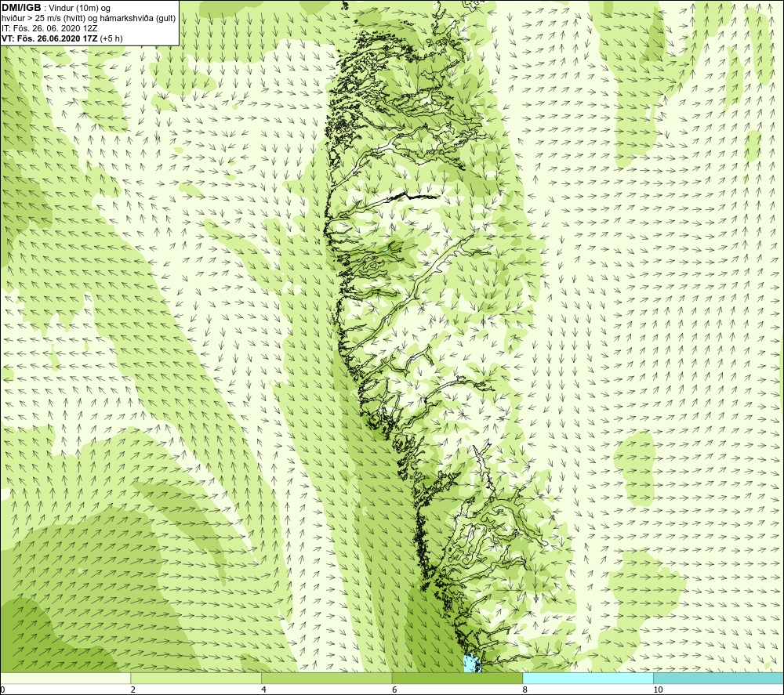Click the 'IT: Fös. 26. 06. 2020 12Z' line
784x695 pixels.
49,28
